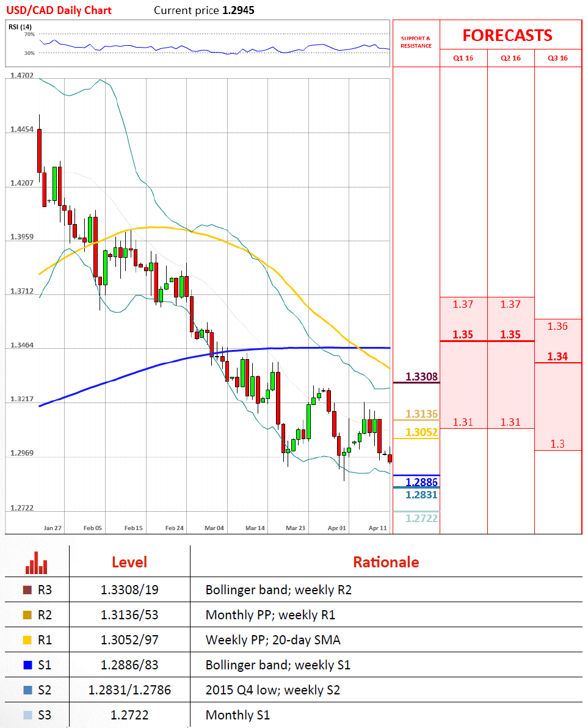Click the 1.3308/19 level cell

[129, 590]
